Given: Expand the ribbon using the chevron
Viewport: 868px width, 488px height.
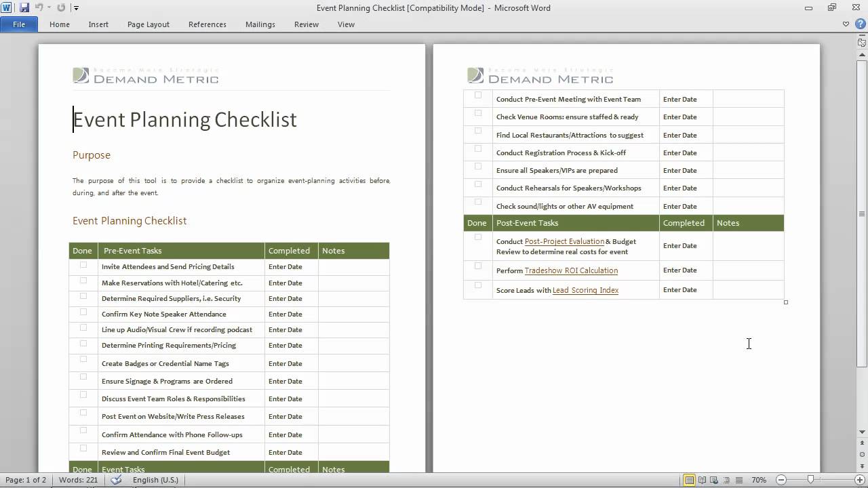Looking at the screenshot, I should pos(846,24).
